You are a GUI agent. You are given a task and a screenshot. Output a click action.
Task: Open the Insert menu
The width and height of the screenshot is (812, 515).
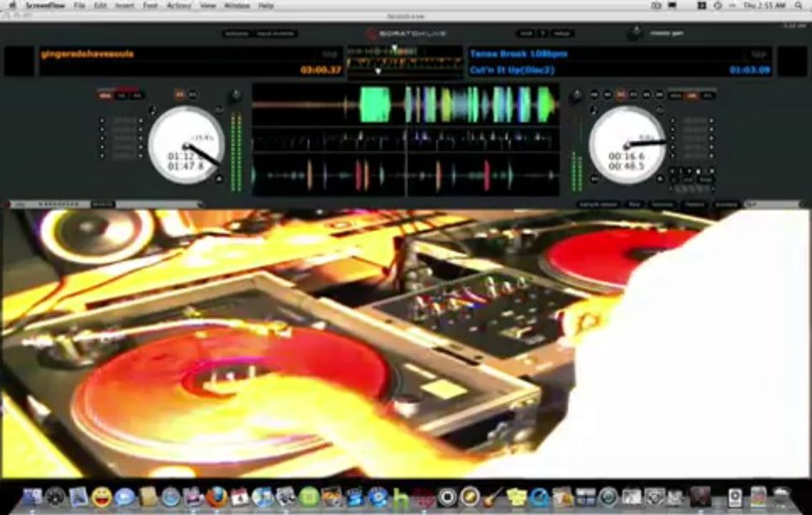[x=124, y=6]
